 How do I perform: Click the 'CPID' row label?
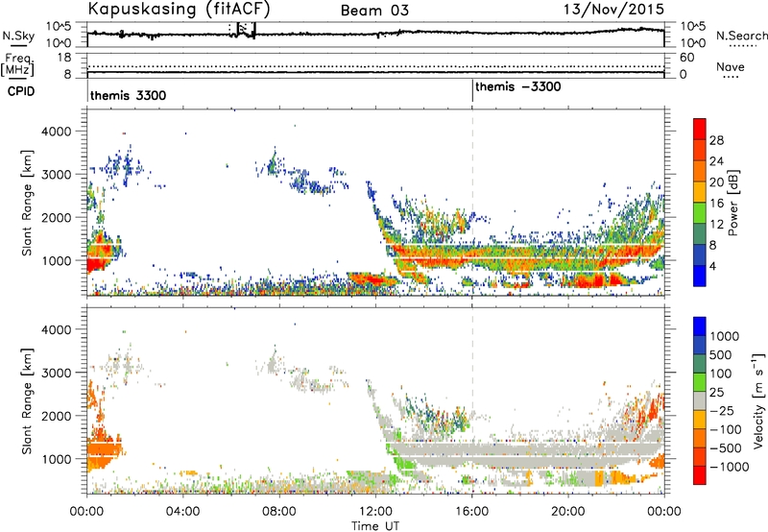tap(21, 91)
